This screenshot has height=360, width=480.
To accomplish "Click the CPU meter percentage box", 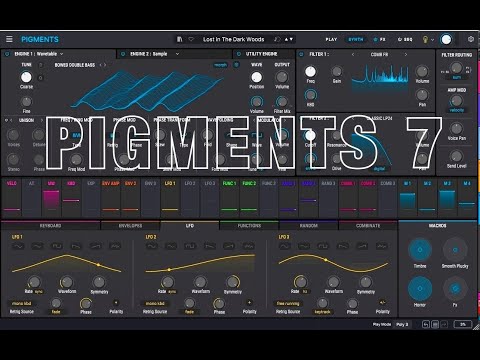I will click(463, 324).
